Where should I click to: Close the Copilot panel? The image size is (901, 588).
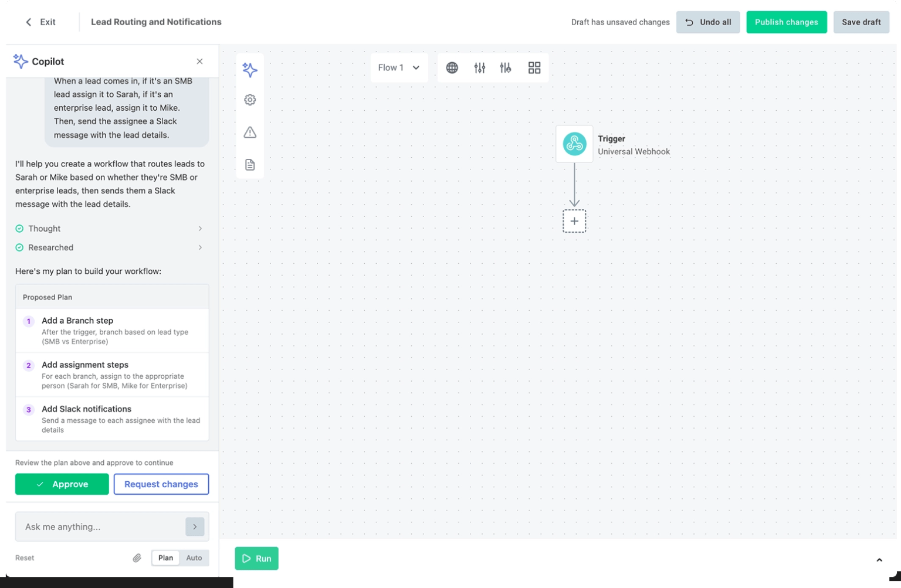click(199, 62)
